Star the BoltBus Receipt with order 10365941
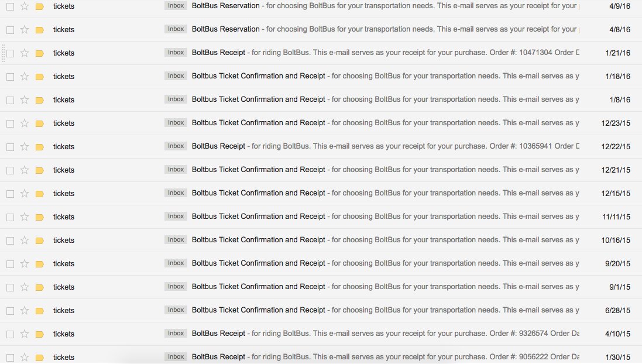The image size is (642, 364). pos(25,146)
